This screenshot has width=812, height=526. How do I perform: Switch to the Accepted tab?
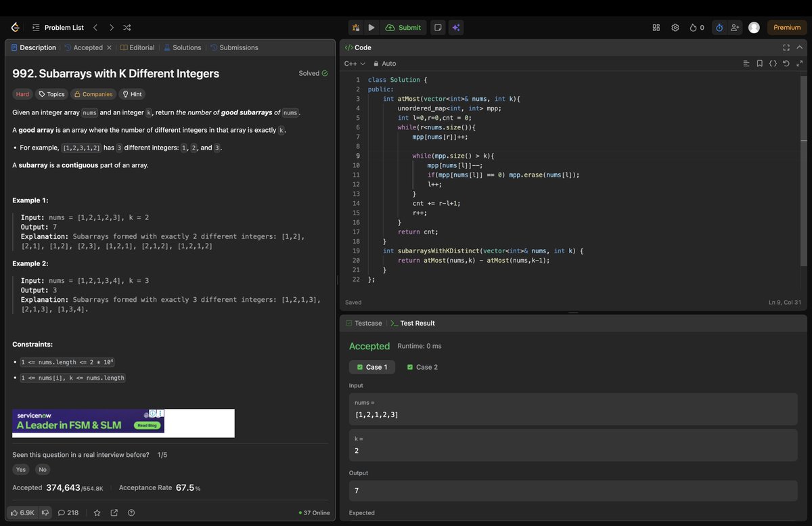83,47
